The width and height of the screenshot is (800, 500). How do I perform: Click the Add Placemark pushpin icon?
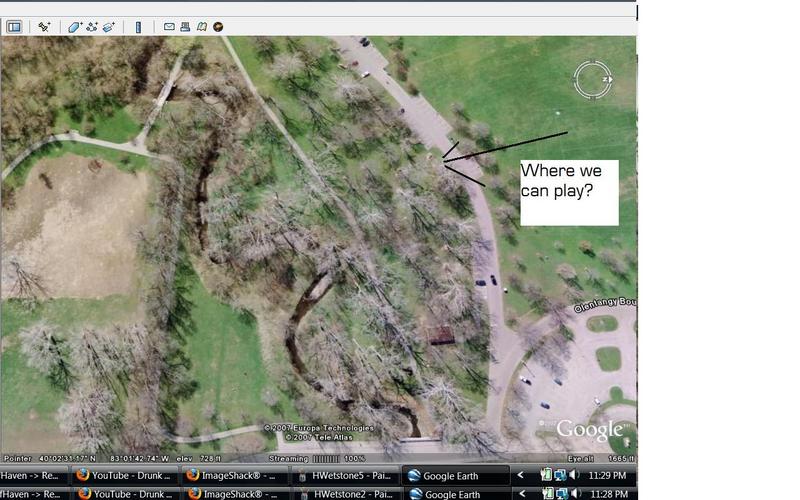pyautogui.click(x=44, y=27)
